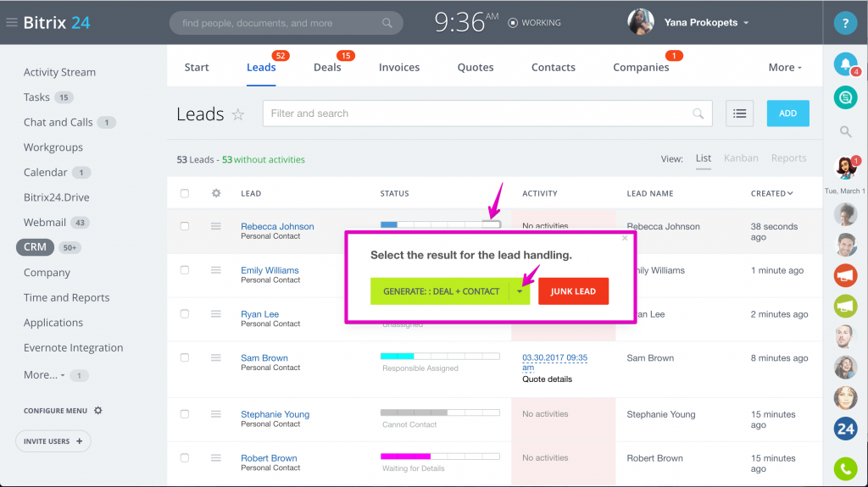This screenshot has height=487, width=868.
Task: Open row menu for Ryan Lee
Action: pyautogui.click(x=216, y=313)
